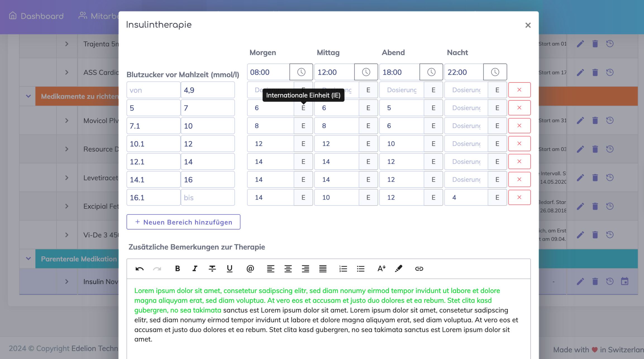
Task: Click the Bold formatting icon
Action: tap(177, 269)
